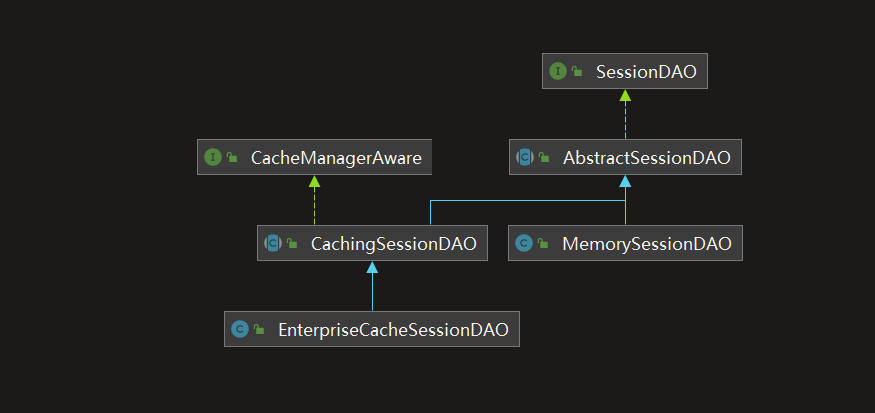Image resolution: width=875 pixels, height=413 pixels.
Task: Click the interface icon on SessionDAO node
Action: point(558,72)
